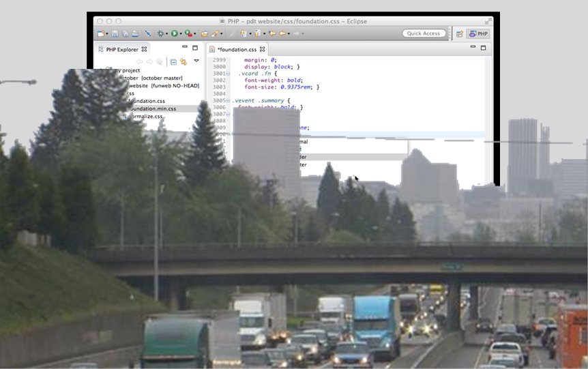Open the External Tools dropdown arrow
The image size is (588, 369).
[x=194, y=33]
